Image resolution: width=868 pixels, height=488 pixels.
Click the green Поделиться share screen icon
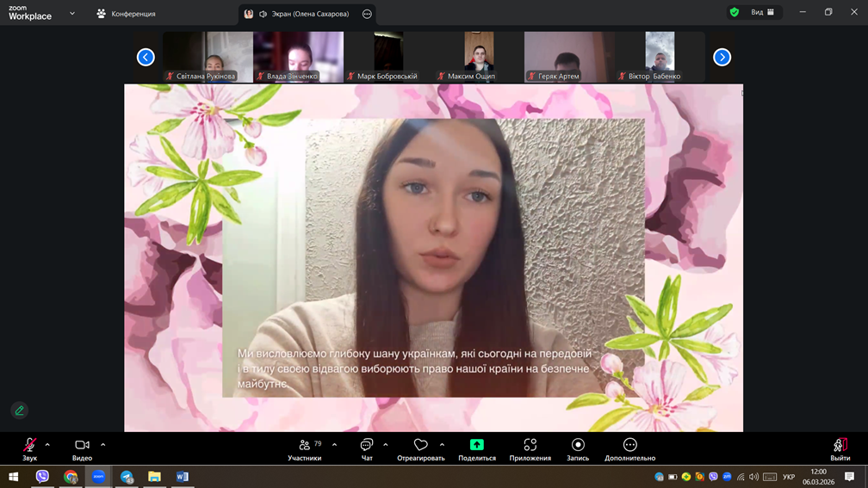(476, 445)
